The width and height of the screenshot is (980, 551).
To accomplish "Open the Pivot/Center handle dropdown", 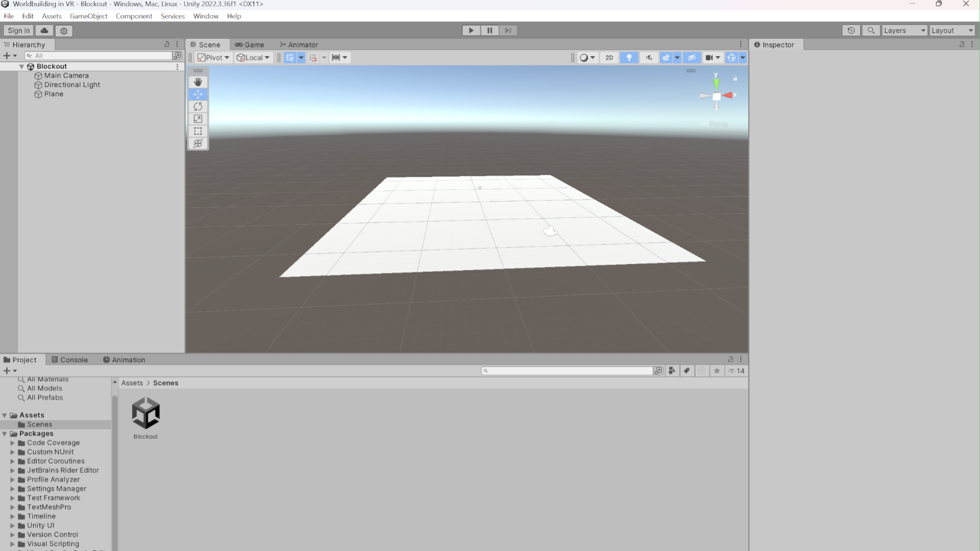I will point(213,58).
